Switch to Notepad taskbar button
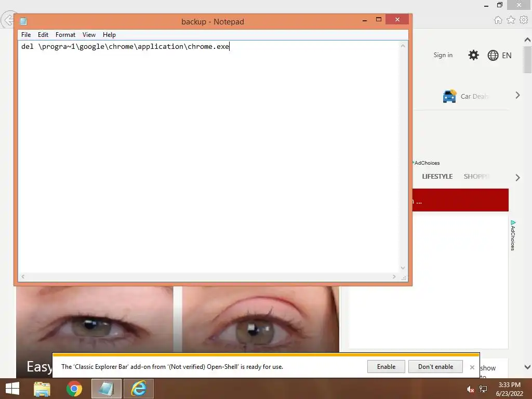532x399 pixels. tap(106, 389)
